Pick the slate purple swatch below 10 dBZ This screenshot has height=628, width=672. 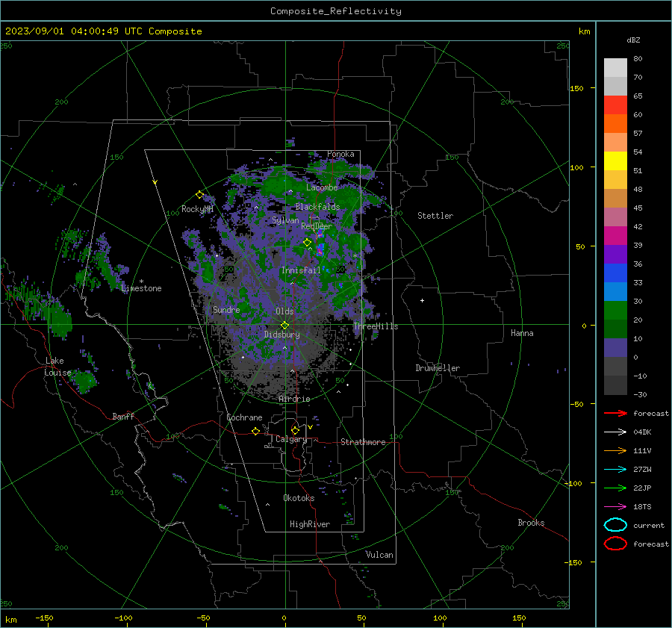[615, 348]
